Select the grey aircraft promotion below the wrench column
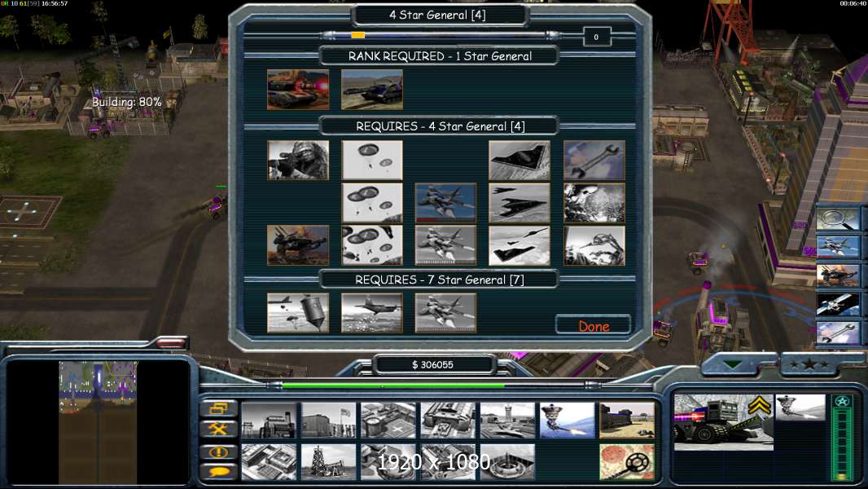868x489 pixels. coord(594,245)
